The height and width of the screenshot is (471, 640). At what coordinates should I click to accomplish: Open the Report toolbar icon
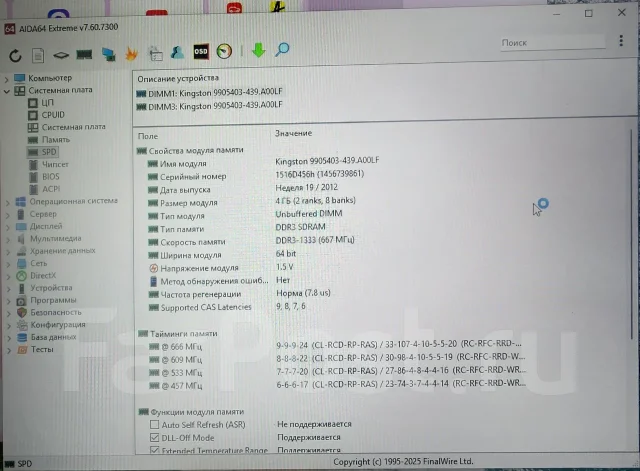38,55
